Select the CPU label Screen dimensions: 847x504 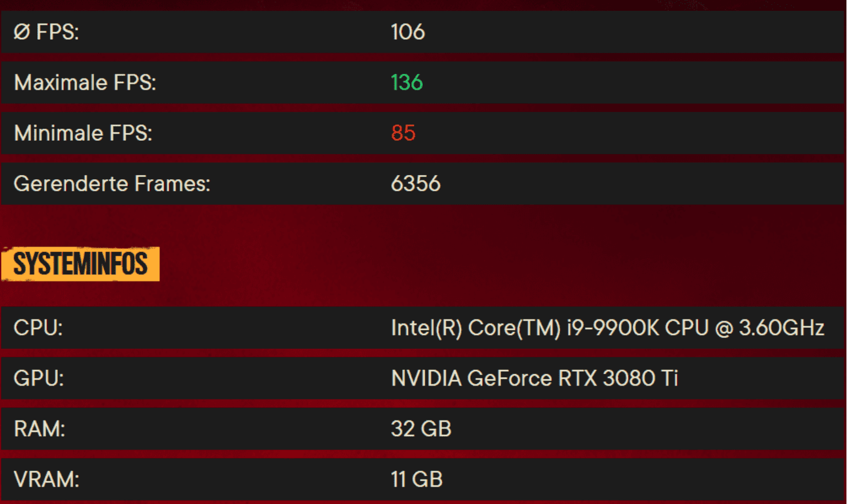coord(38,328)
